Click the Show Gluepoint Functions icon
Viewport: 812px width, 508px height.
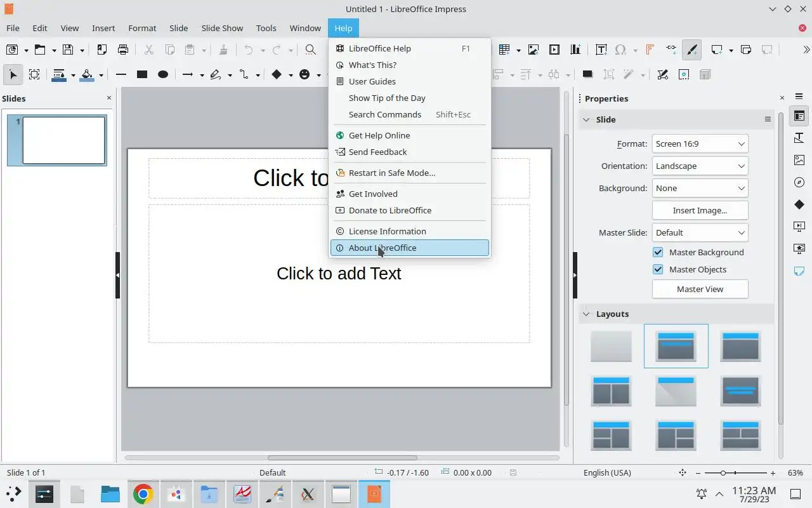[x=684, y=75]
